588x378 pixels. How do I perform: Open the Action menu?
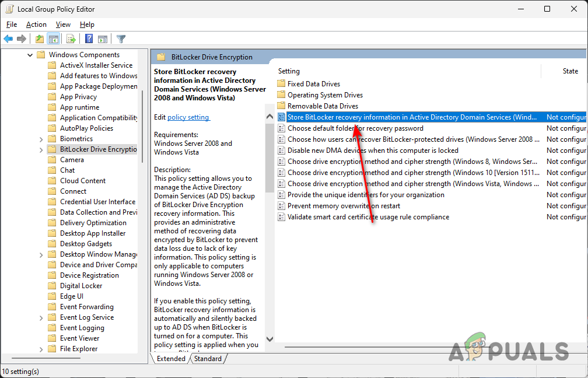tap(36, 24)
